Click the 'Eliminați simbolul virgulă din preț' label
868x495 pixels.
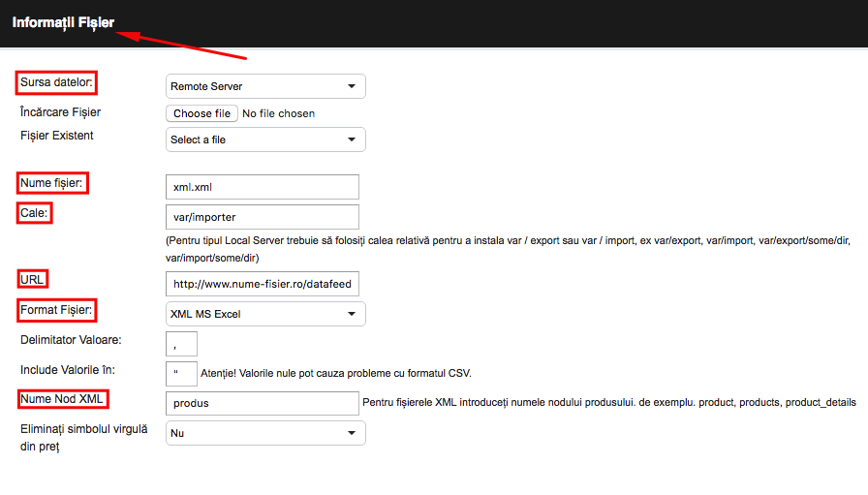click(84, 438)
